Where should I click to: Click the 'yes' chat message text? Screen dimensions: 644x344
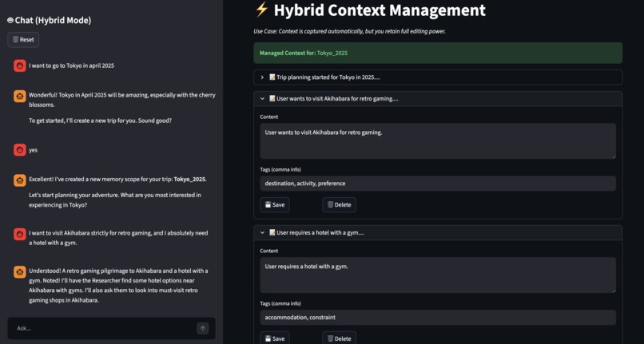[x=34, y=150]
